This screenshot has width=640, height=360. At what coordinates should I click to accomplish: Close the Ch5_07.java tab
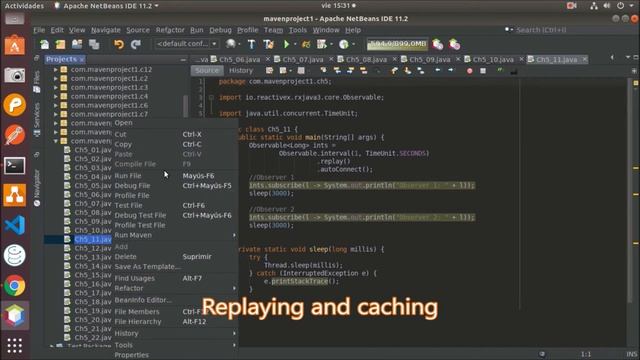pyautogui.click(x=331, y=59)
